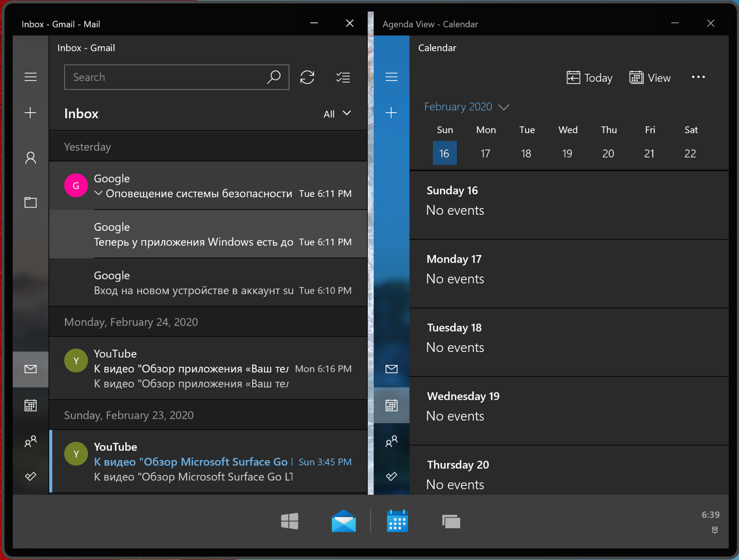This screenshot has width=739, height=560.
Task: Open more options in Calendar toolbar
Action: click(698, 77)
